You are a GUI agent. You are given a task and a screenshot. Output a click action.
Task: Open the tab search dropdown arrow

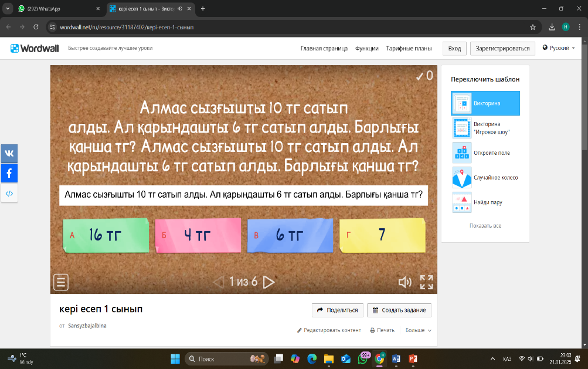[8, 9]
